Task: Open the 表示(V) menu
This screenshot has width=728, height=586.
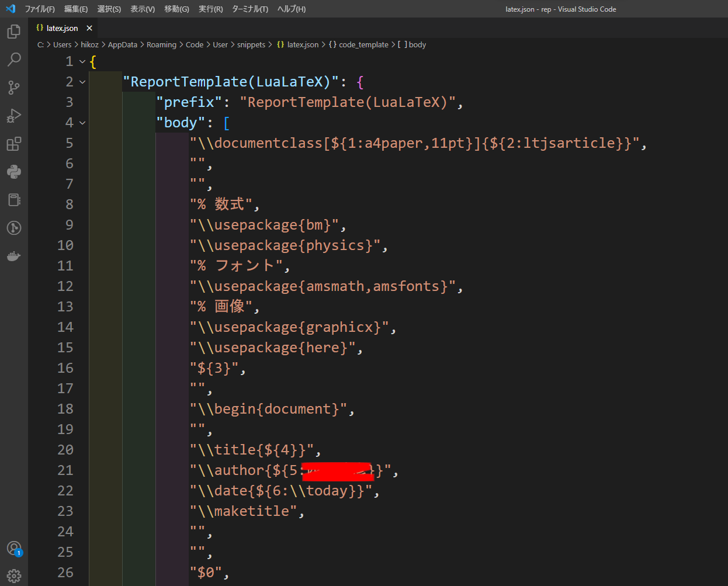Action: 143,9
